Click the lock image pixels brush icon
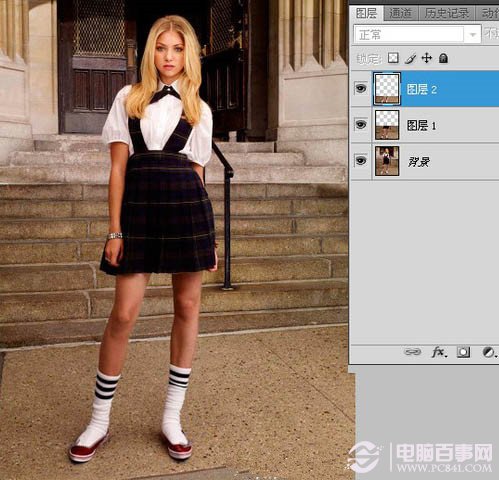Screen dimensions: 499x480 pyautogui.click(x=410, y=59)
